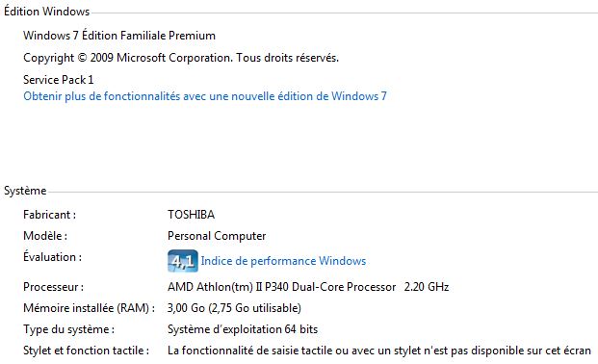Click the Édition Windows section heading
Image resolution: width=598 pixels, height=364 pixels.
[46, 12]
